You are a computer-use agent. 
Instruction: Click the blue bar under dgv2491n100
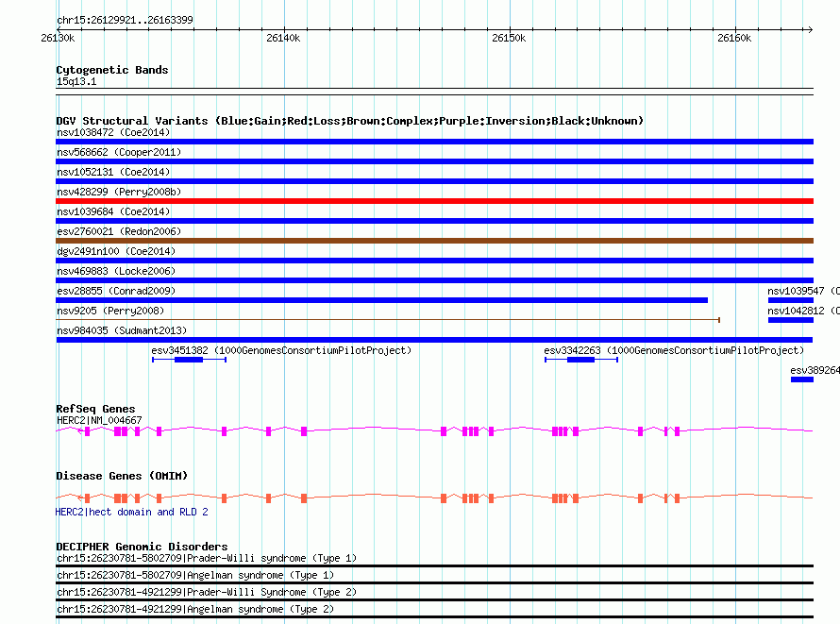pyautogui.click(x=434, y=261)
